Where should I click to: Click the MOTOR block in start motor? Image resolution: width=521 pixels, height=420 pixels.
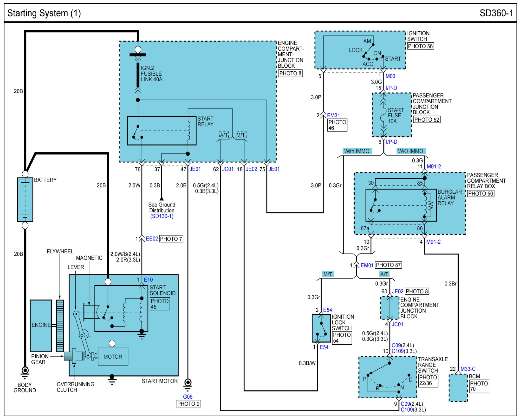click(113, 357)
